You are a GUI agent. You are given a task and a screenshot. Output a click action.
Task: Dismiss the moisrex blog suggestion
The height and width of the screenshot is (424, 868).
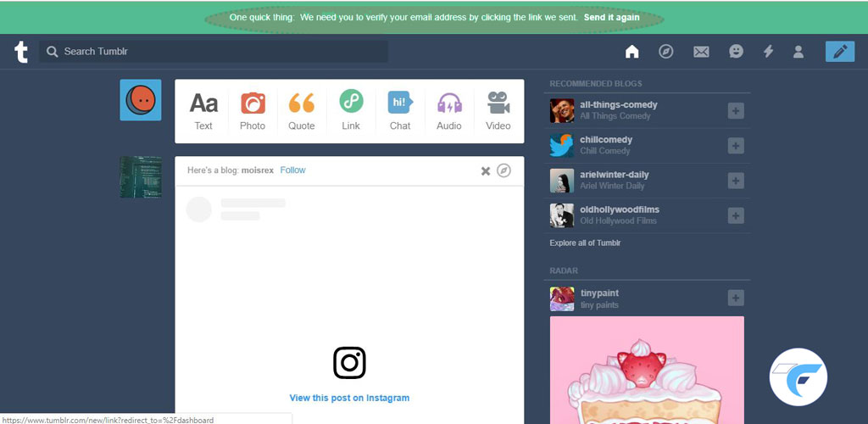coord(486,171)
